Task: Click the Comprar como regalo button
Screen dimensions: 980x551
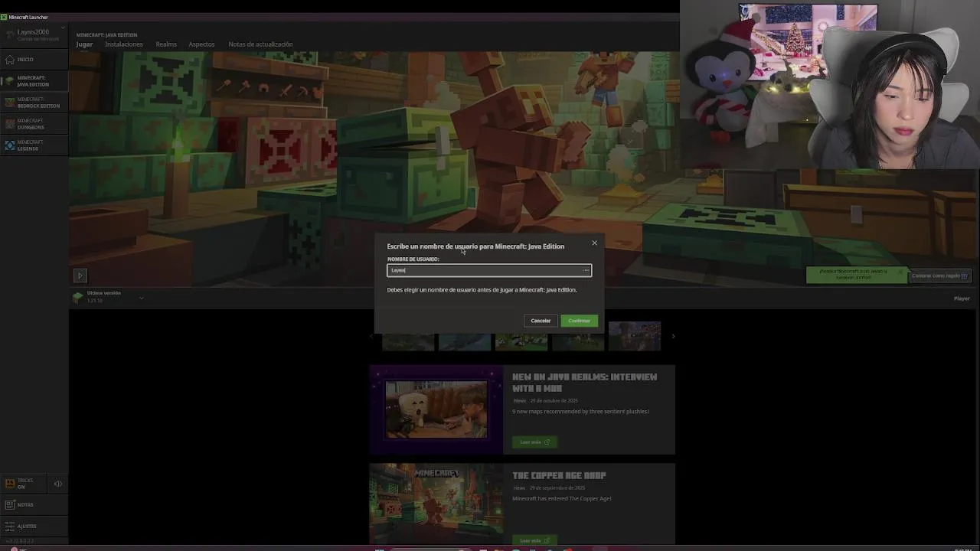Action: click(x=939, y=275)
